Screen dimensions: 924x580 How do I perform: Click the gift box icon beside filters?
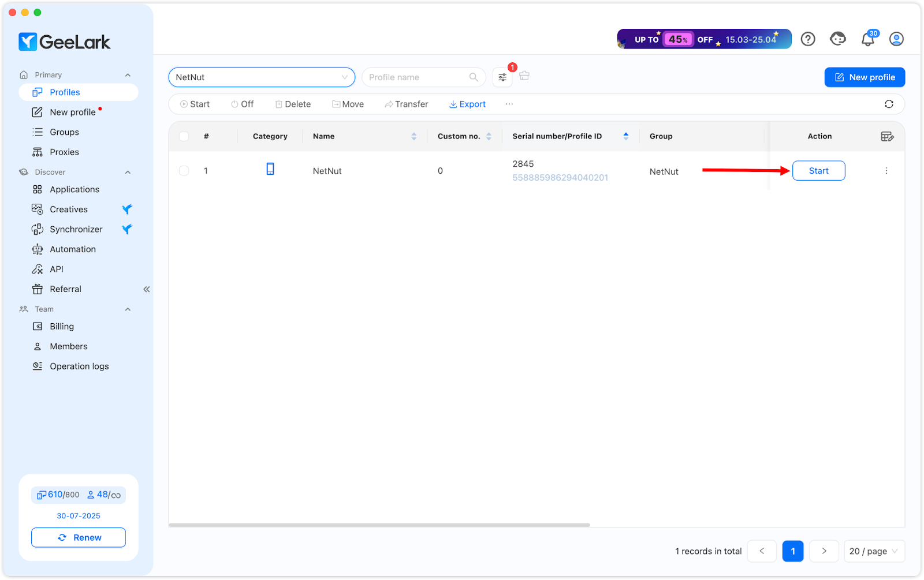click(524, 76)
